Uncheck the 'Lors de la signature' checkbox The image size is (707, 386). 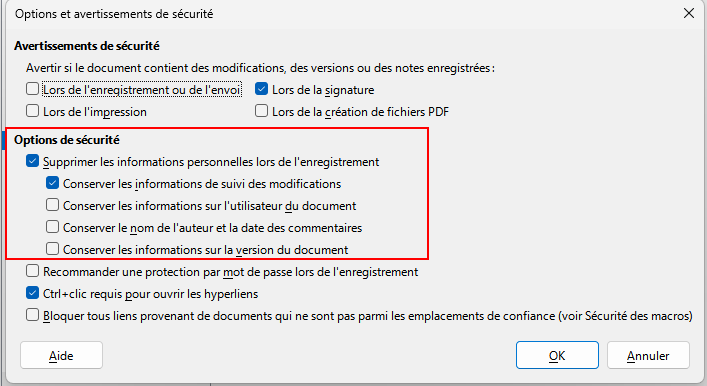(x=262, y=89)
